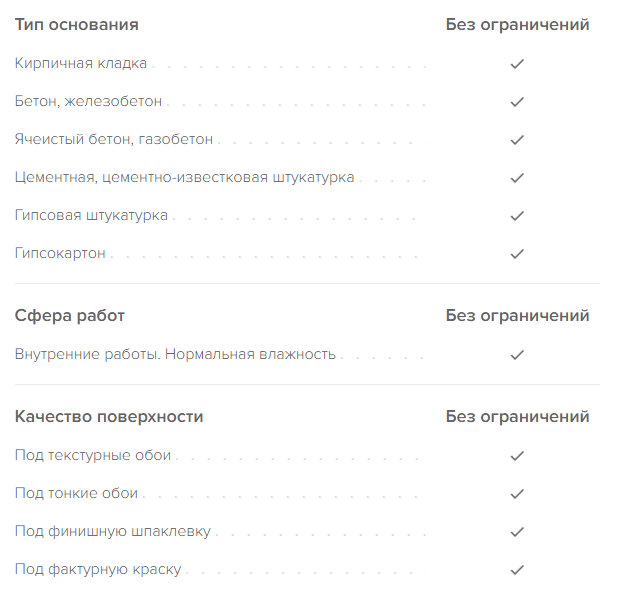
Task: Click the checkmark for Кирпичная кладка
Action: click(x=517, y=64)
